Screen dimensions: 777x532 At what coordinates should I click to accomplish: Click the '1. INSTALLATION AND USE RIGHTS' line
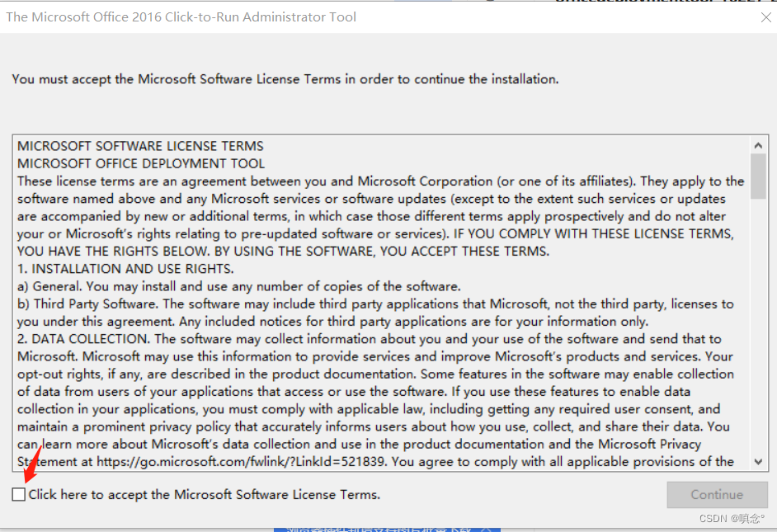pos(125,269)
